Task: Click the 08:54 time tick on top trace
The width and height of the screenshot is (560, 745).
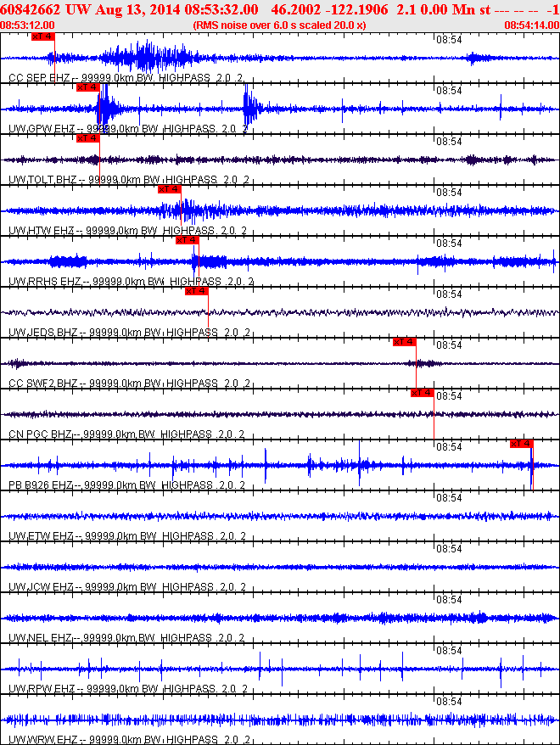Action: 449,39
